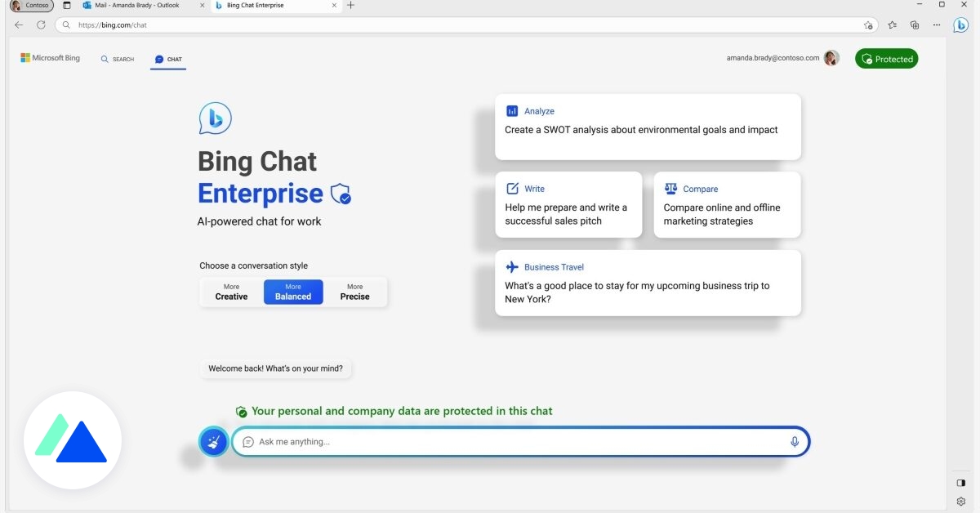Click the Analyze bar-chart icon
This screenshot has height=513, width=980.
pyautogui.click(x=512, y=110)
